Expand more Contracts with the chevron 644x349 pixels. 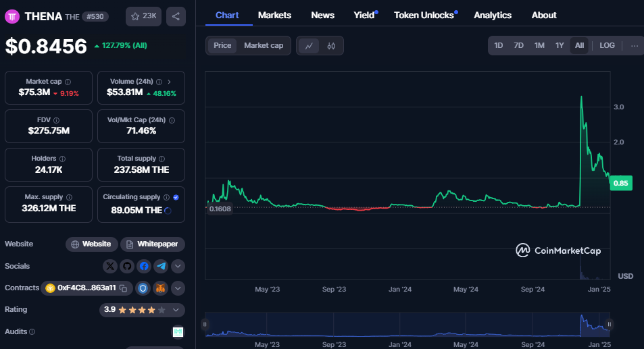(x=178, y=288)
